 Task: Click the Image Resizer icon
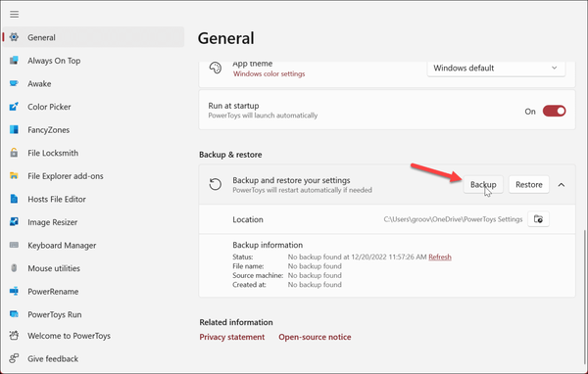(14, 222)
